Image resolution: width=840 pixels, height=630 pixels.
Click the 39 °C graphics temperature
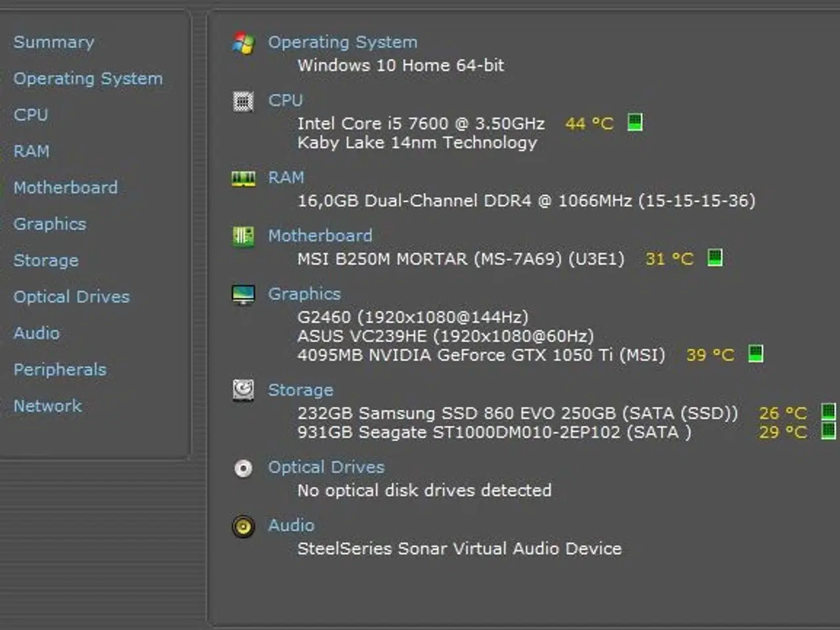(x=710, y=356)
